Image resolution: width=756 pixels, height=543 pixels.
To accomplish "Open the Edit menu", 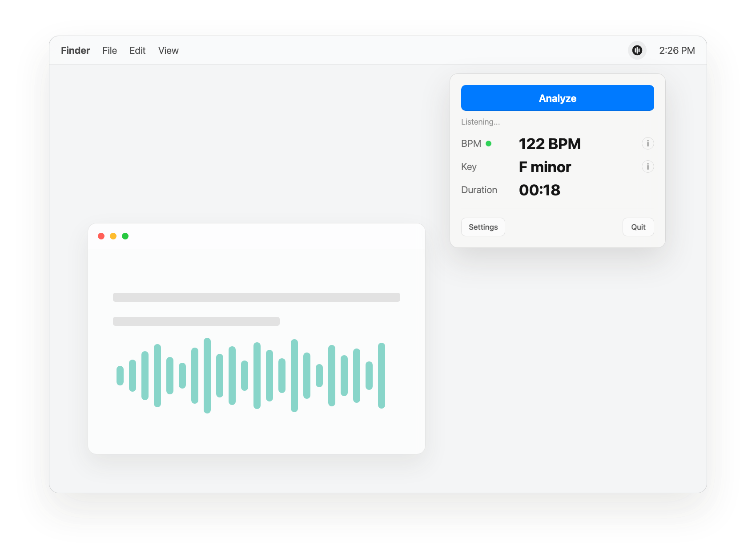I will (137, 50).
